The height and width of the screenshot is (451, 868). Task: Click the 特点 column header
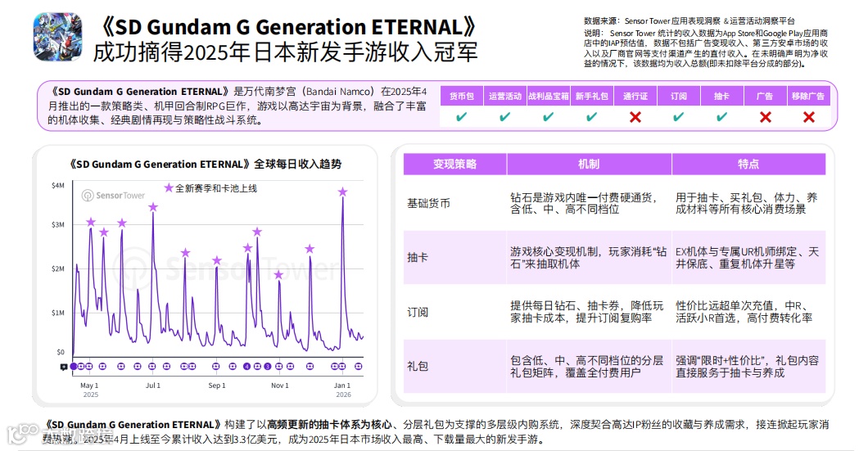click(x=748, y=164)
